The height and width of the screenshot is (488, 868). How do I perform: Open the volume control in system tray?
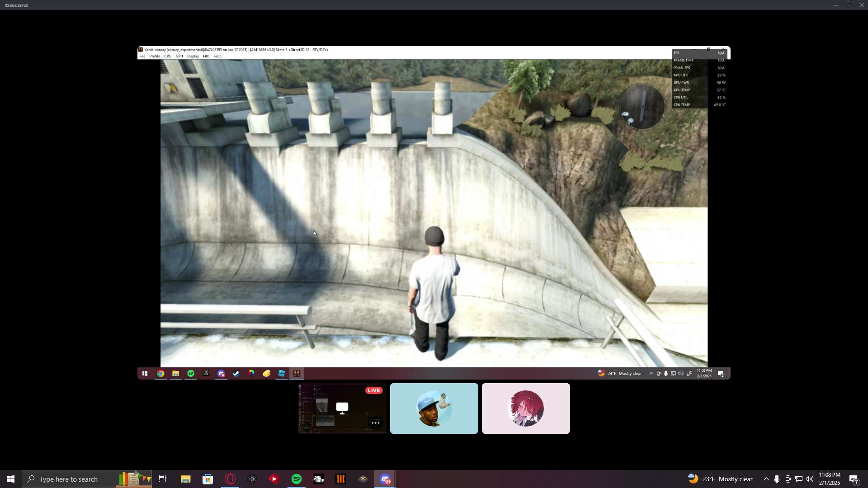click(x=809, y=479)
